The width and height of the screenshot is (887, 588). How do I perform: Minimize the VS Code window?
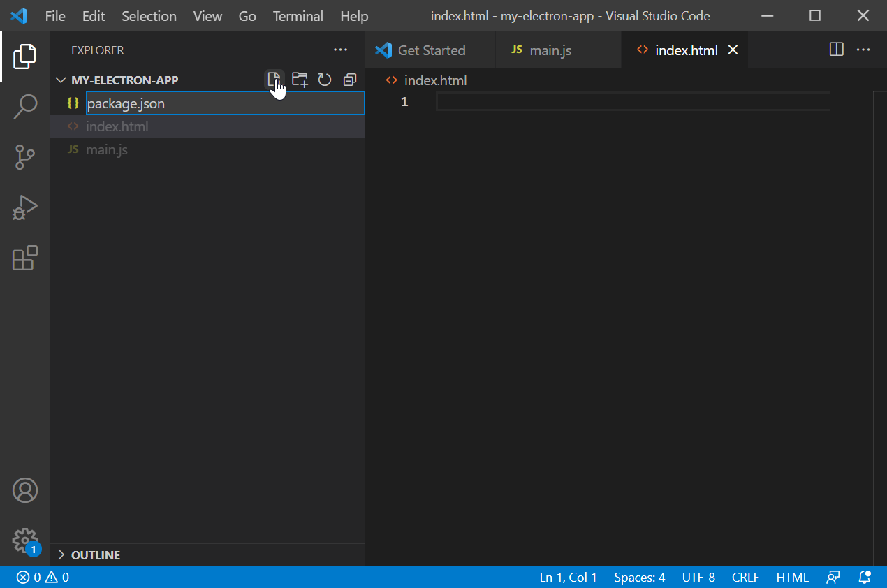point(766,15)
